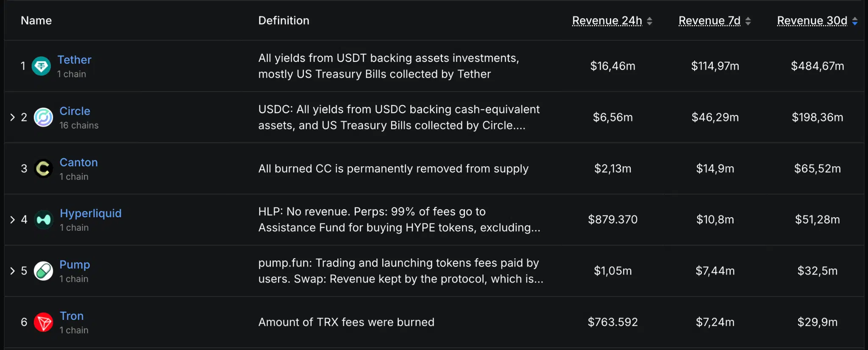This screenshot has height=350, width=868.
Task: Click the Pump pill logo icon
Action: [x=43, y=271]
